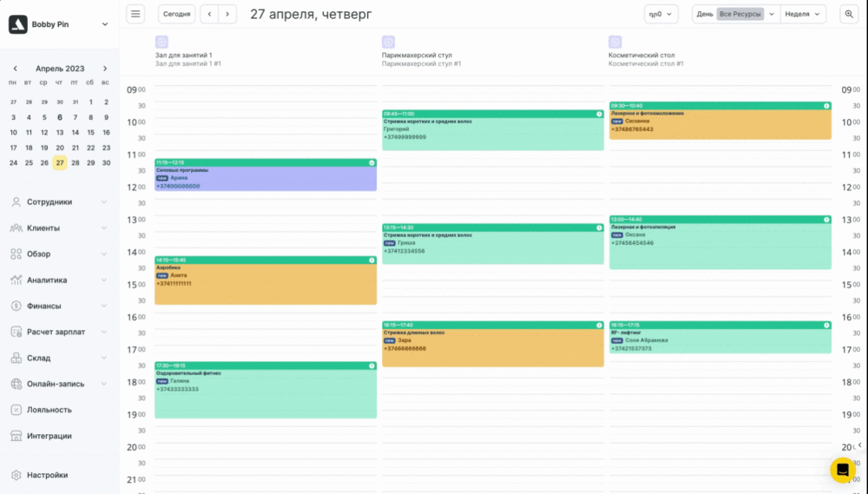Open the Неделя view dropdown
This screenshot has width=868, height=494.
(x=803, y=14)
